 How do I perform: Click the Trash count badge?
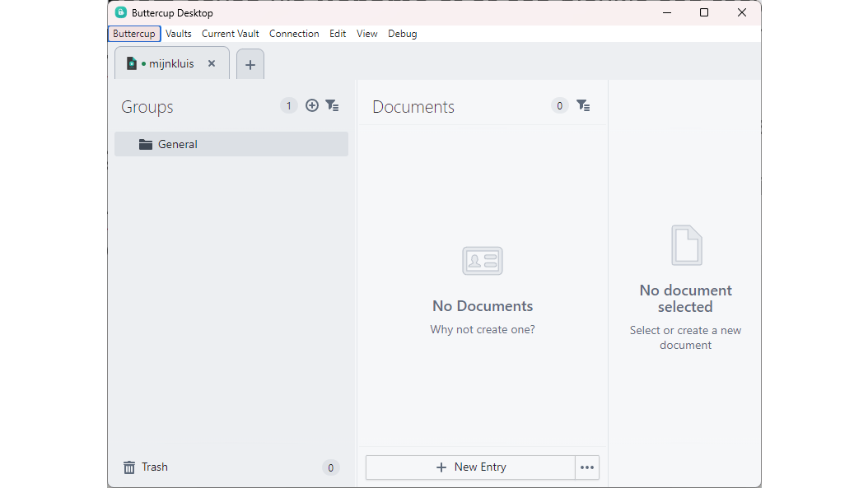(x=330, y=468)
